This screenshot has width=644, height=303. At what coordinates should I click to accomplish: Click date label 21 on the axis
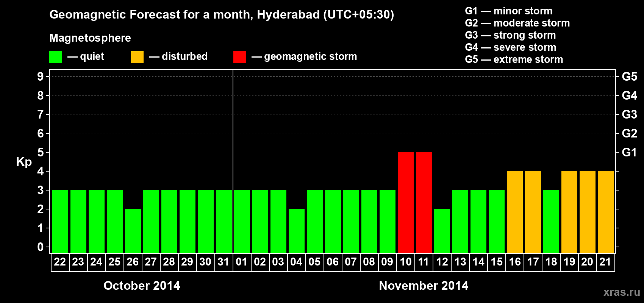coord(605,262)
